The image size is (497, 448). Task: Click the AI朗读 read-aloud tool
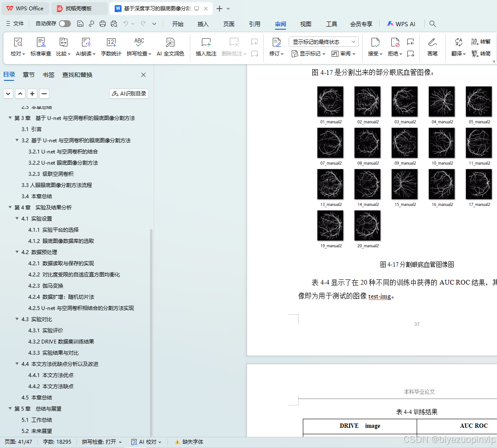85,47
